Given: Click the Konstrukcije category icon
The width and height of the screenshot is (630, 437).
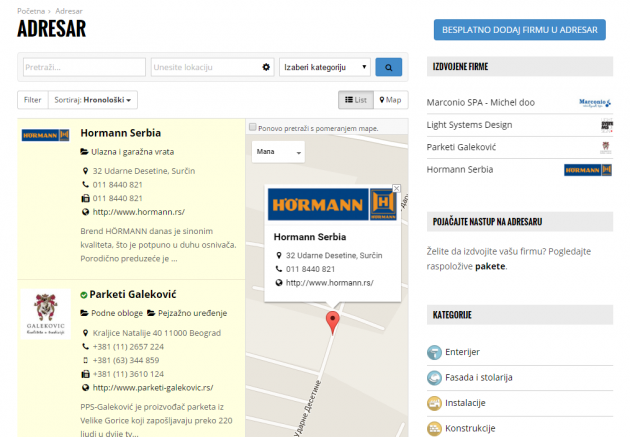Looking at the screenshot, I should pos(435,427).
